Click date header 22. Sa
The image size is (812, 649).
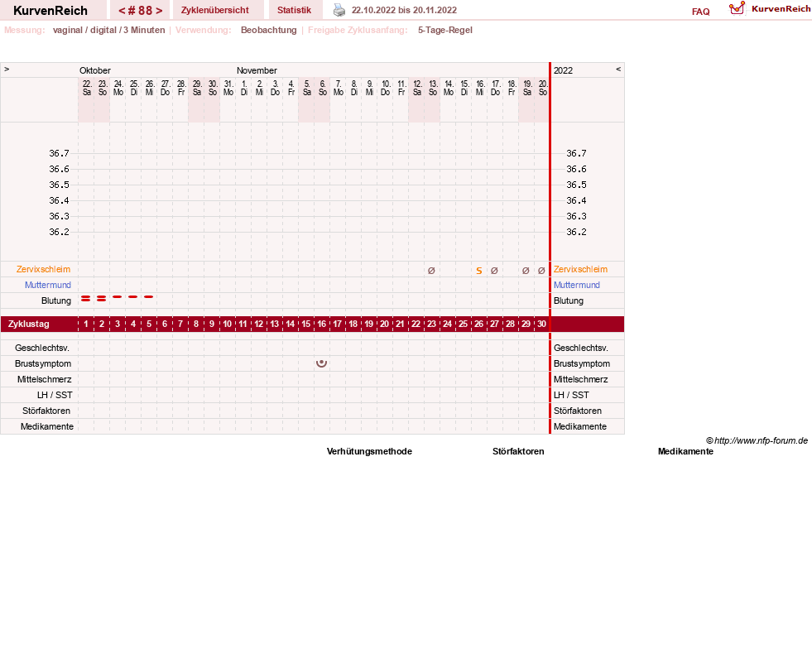tap(86, 88)
